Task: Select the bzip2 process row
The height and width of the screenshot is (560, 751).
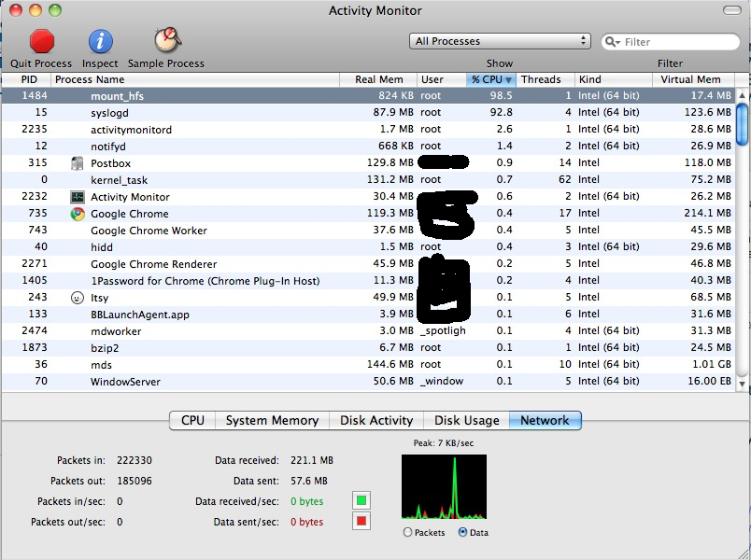Action: (x=368, y=348)
